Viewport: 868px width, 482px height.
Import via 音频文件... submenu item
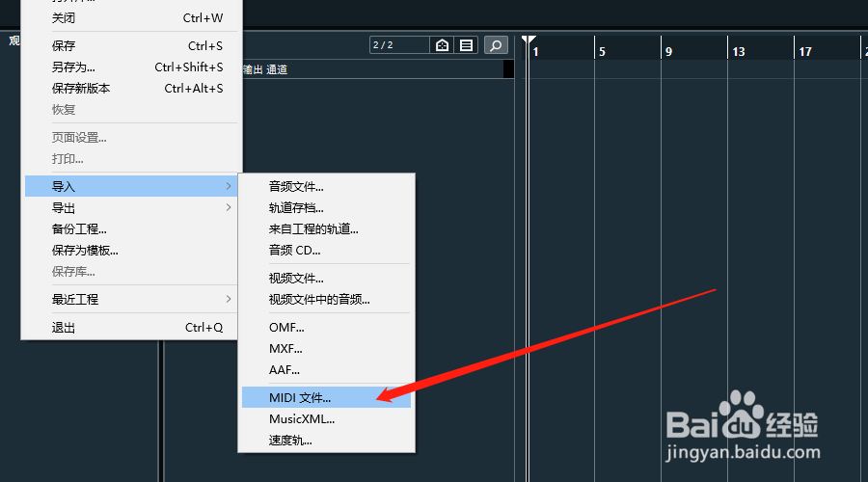[x=326, y=187]
